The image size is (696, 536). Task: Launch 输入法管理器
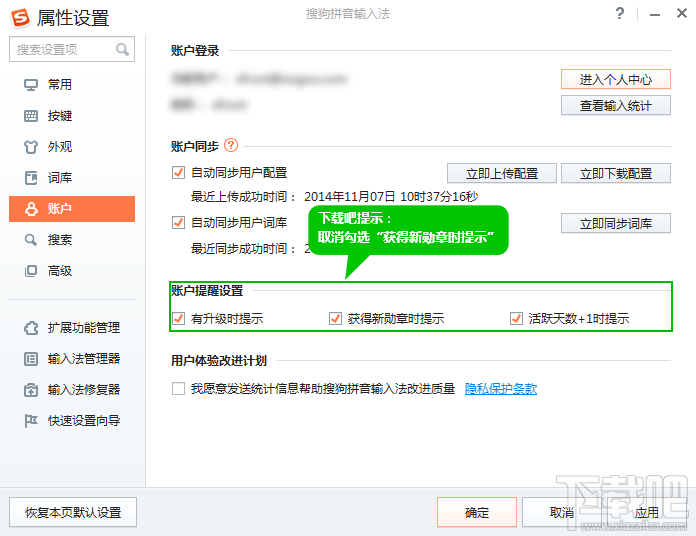(x=72, y=359)
